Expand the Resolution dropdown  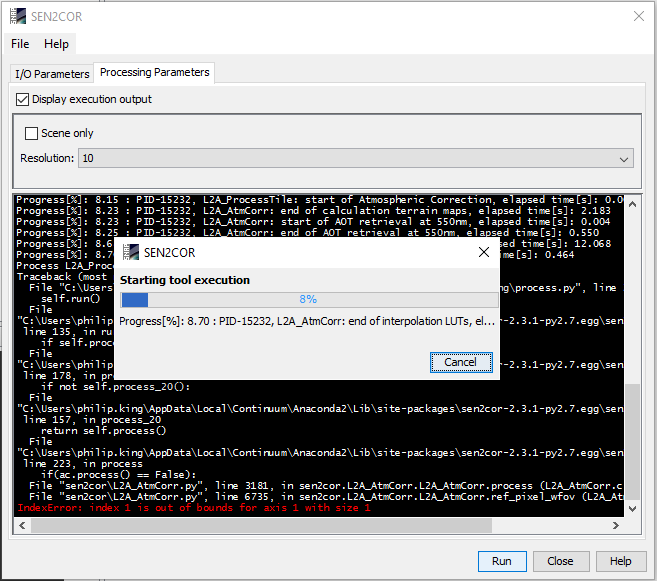click(x=356, y=158)
